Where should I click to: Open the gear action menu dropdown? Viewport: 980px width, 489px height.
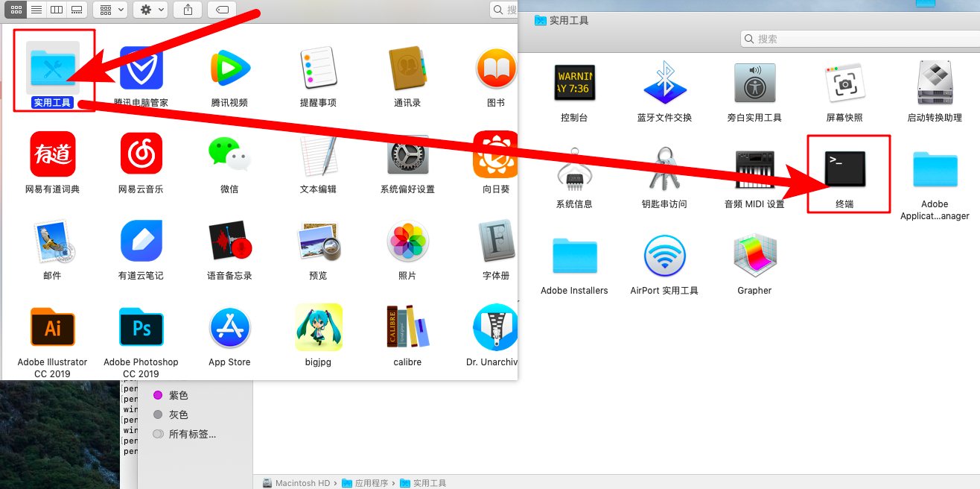[150, 10]
